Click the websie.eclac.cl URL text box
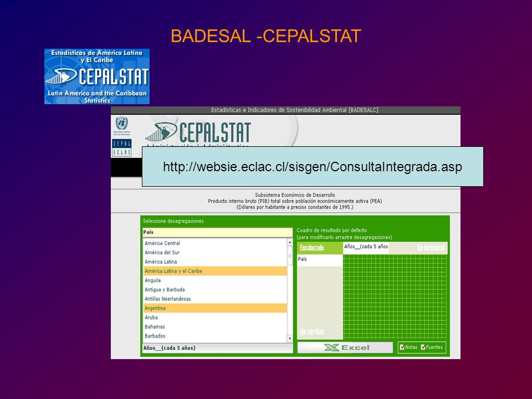The width and height of the screenshot is (532, 399). point(313,167)
